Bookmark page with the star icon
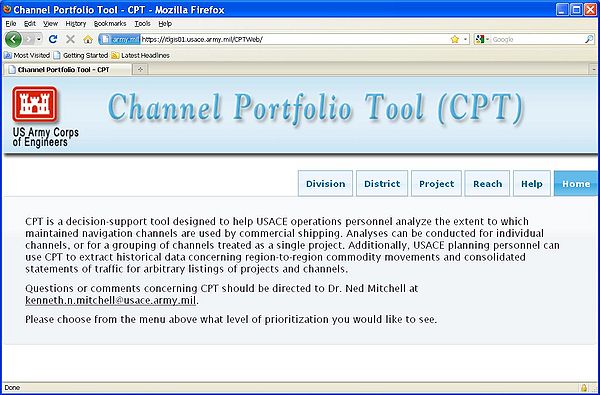The height and width of the screenshot is (395, 600). pos(455,39)
